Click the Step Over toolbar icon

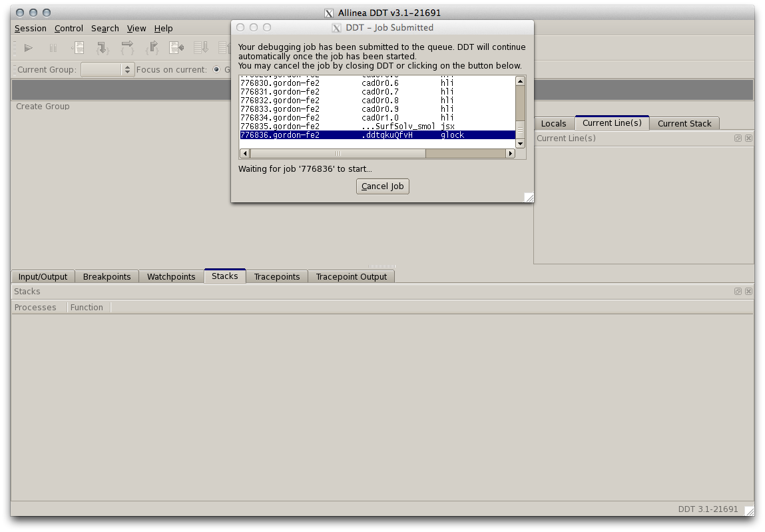coord(127,48)
